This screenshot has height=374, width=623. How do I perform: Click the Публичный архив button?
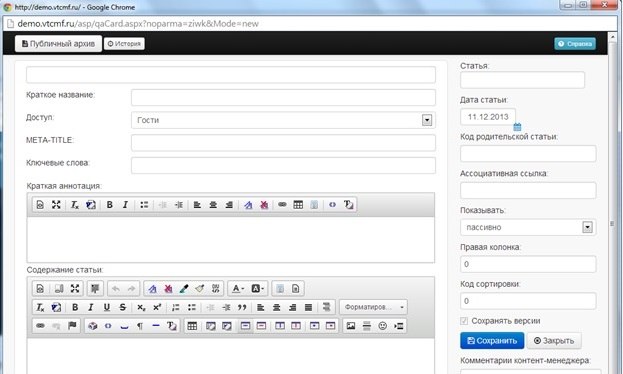[58, 44]
